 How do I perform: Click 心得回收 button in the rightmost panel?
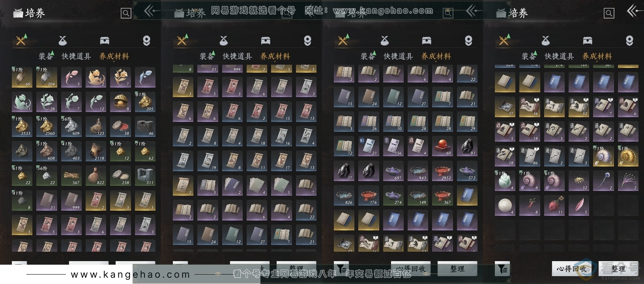(x=571, y=269)
